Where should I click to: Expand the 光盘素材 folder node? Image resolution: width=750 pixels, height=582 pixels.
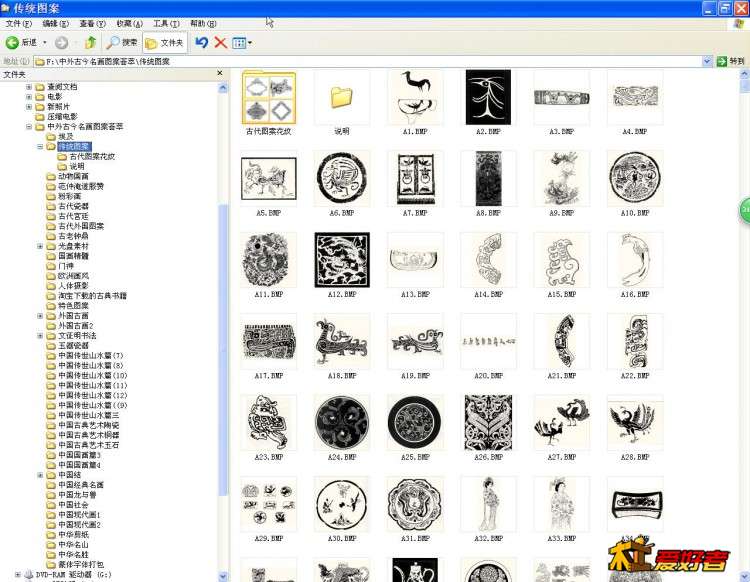[40, 246]
